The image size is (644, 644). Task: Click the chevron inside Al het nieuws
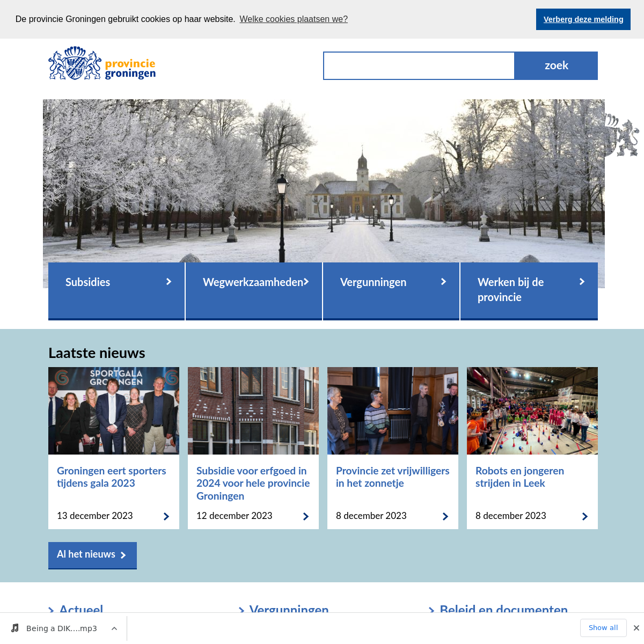pyautogui.click(x=123, y=555)
